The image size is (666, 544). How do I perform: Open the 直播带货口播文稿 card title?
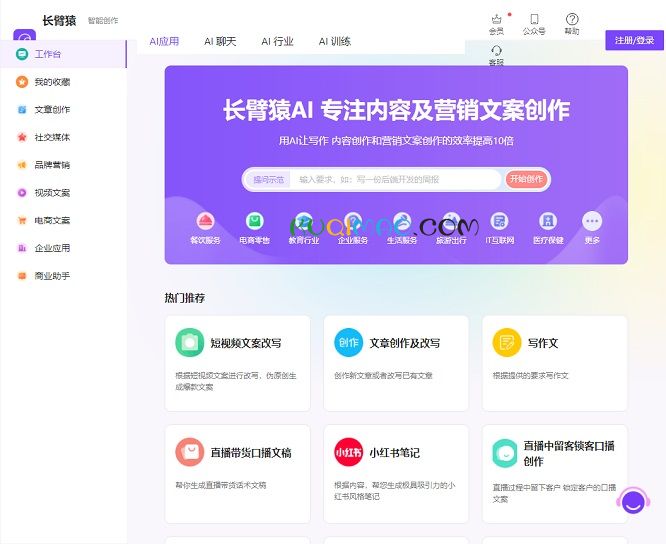coord(251,453)
